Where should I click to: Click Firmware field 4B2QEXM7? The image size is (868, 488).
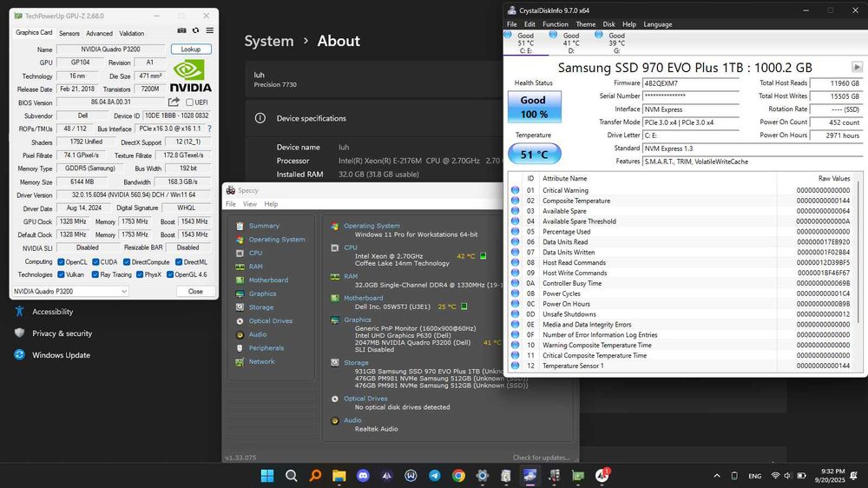(691, 83)
